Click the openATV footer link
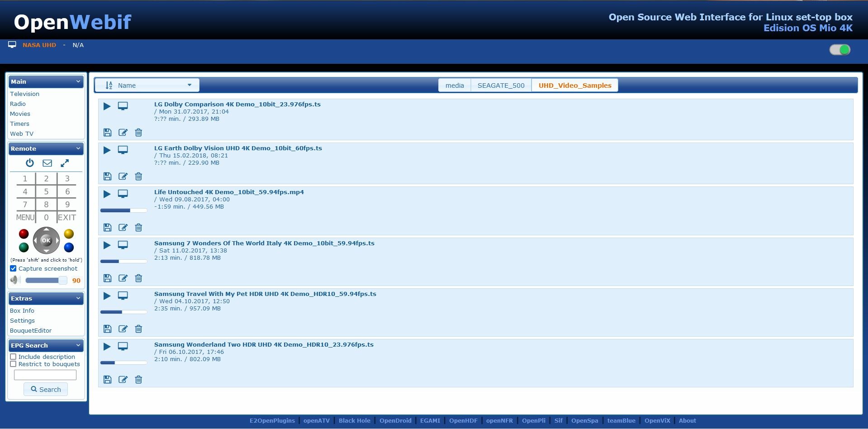Image resolution: width=868 pixels, height=429 pixels. pyautogui.click(x=317, y=420)
